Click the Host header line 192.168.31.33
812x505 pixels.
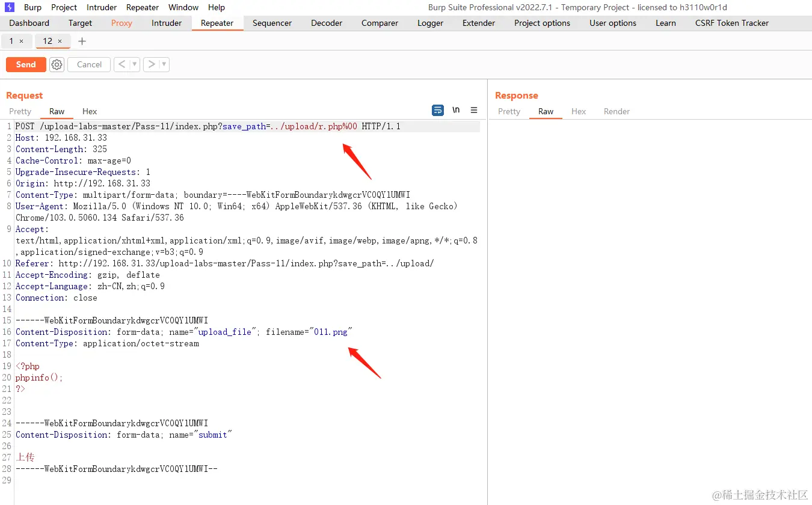click(61, 138)
